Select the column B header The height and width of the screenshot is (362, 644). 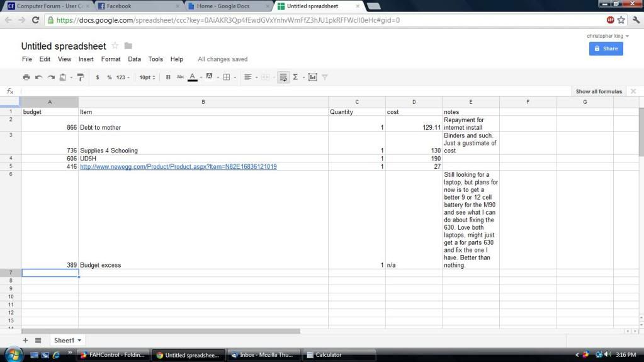click(x=203, y=102)
